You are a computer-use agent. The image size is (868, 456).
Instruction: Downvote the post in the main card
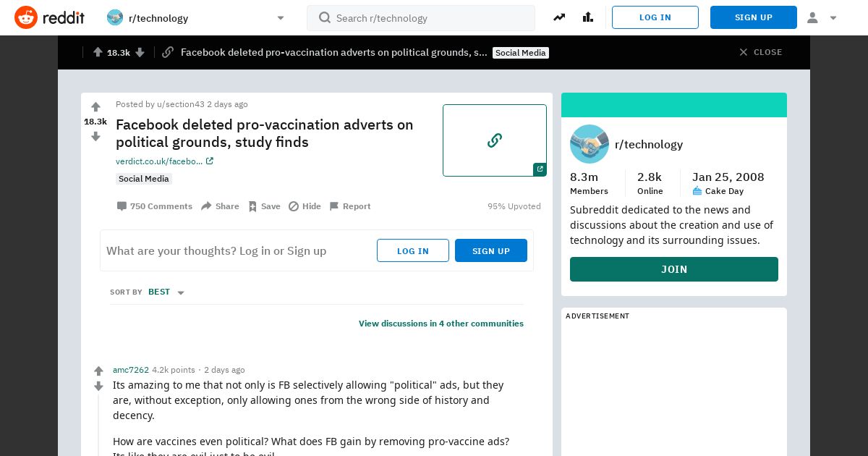[95, 136]
